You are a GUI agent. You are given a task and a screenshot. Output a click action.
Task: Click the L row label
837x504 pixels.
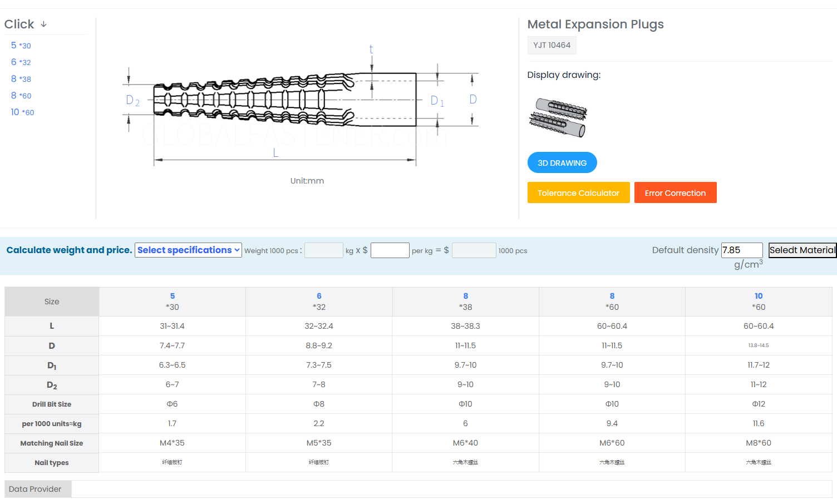coord(52,326)
